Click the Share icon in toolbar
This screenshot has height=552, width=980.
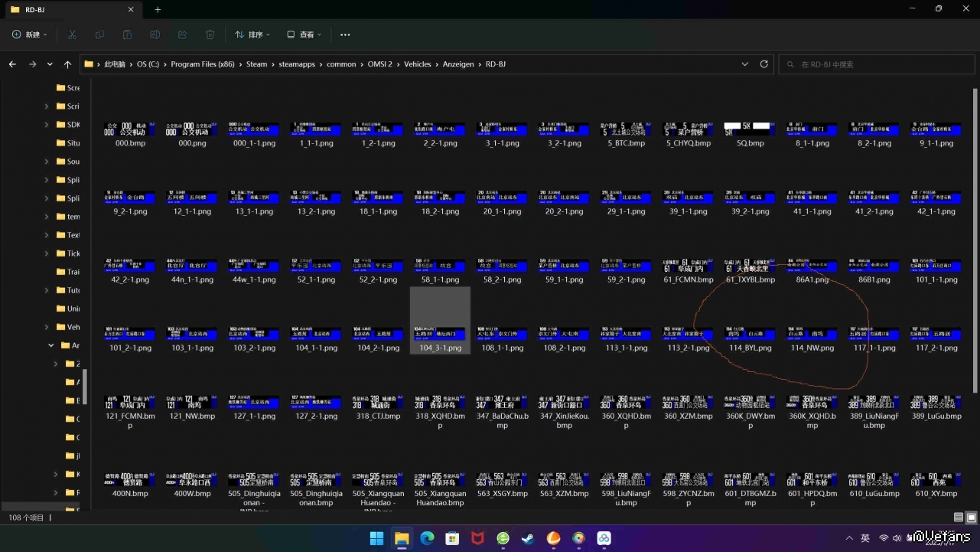pyautogui.click(x=182, y=34)
